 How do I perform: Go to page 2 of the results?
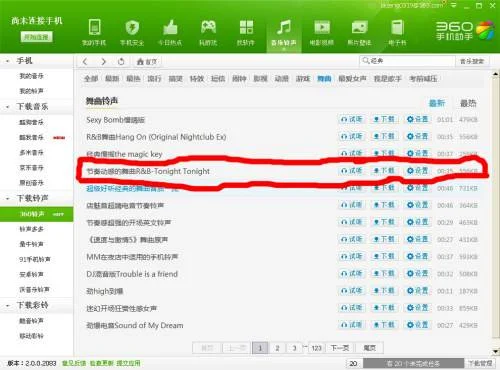pos(277,348)
